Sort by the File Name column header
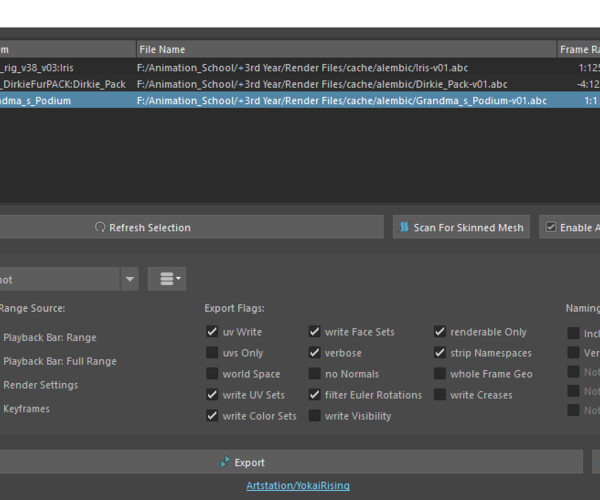 (x=345, y=49)
